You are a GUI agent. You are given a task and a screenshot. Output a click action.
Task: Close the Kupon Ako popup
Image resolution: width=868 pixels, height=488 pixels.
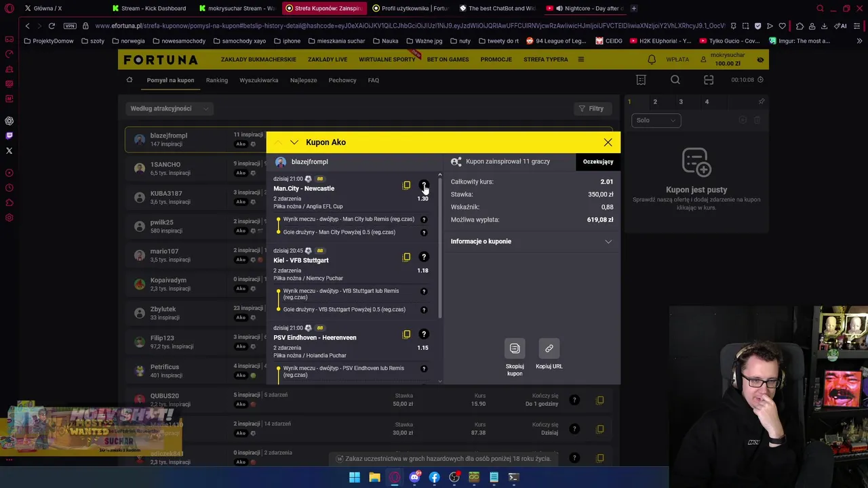click(608, 142)
